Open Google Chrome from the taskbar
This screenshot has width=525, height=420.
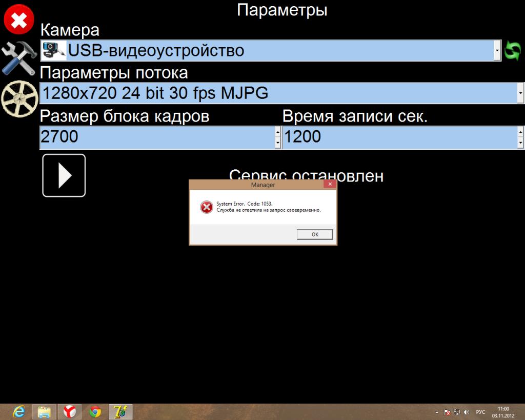point(95,412)
